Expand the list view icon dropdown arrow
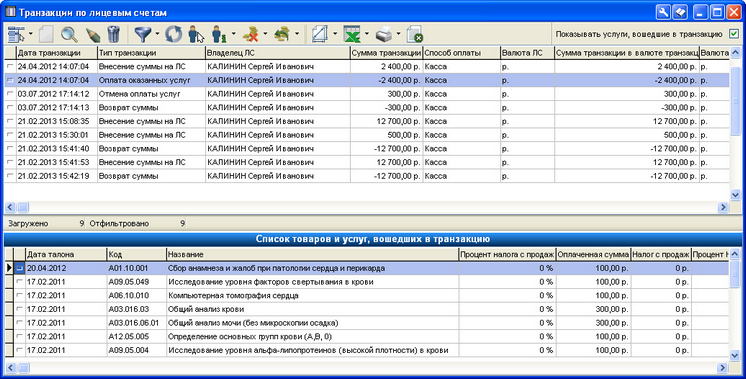This screenshot has width=746, height=379. click(x=31, y=34)
